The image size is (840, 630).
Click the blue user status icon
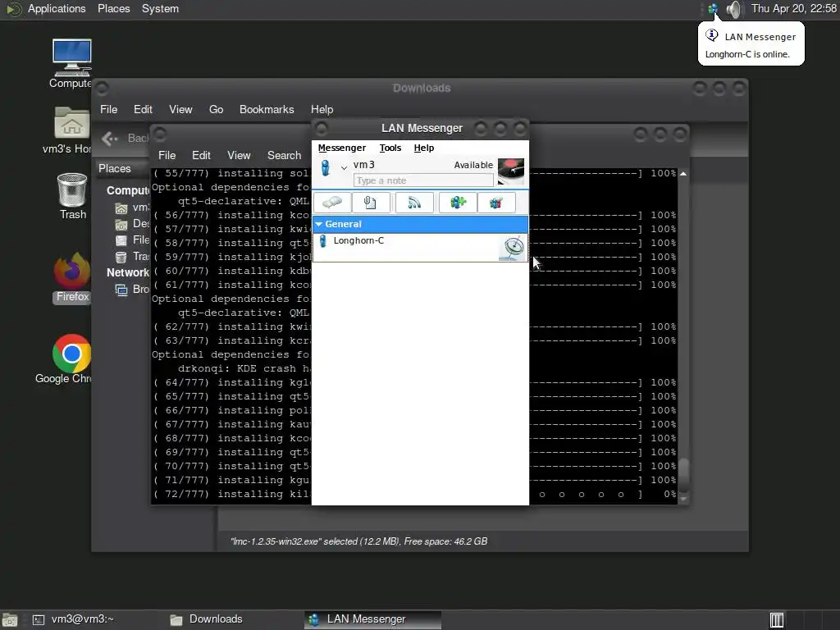tap(325, 167)
